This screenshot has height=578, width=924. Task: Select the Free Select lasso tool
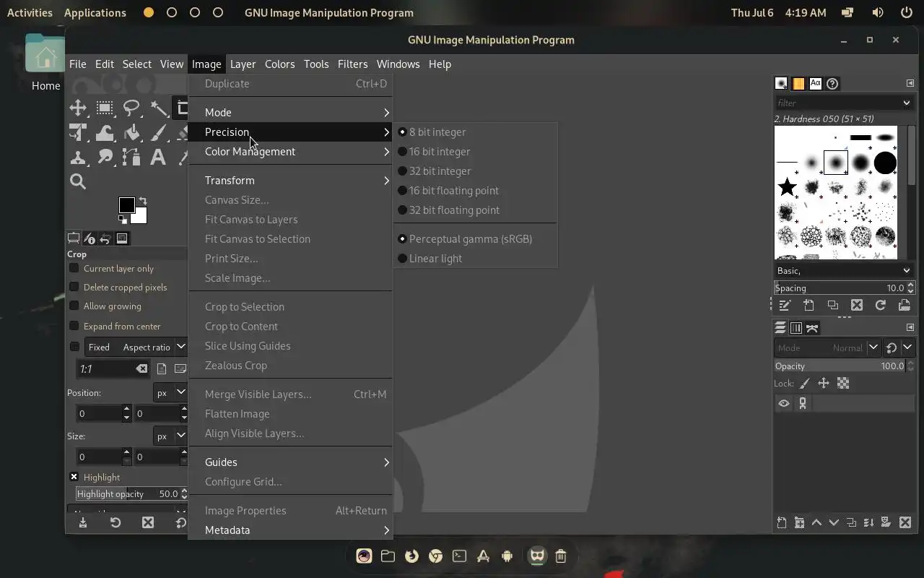point(131,108)
